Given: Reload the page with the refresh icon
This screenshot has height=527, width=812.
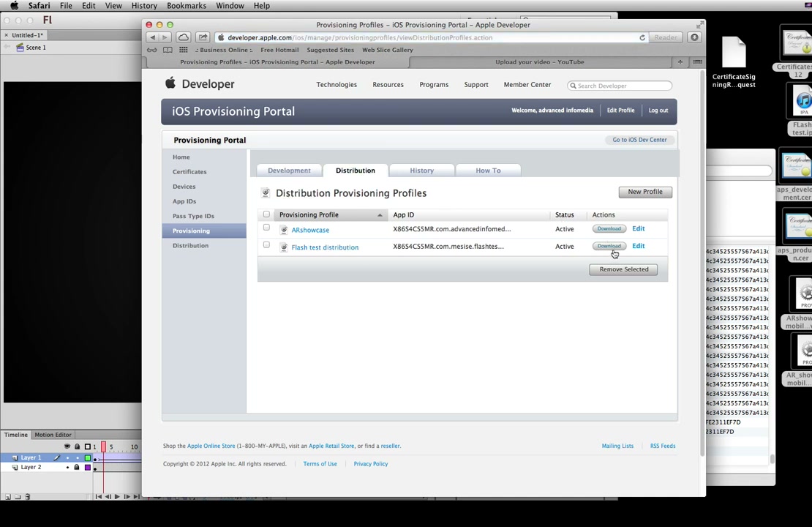Looking at the screenshot, I should (x=642, y=37).
